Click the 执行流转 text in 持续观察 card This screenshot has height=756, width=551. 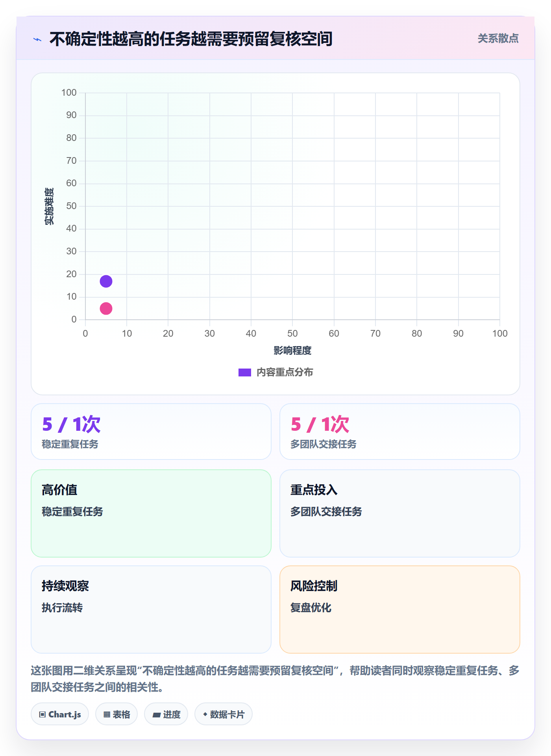(62, 608)
